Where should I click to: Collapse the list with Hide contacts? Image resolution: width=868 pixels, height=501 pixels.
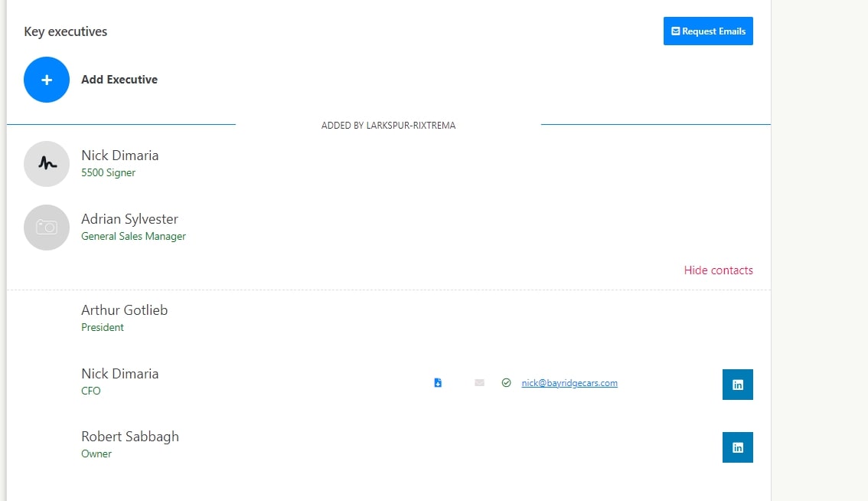(718, 270)
